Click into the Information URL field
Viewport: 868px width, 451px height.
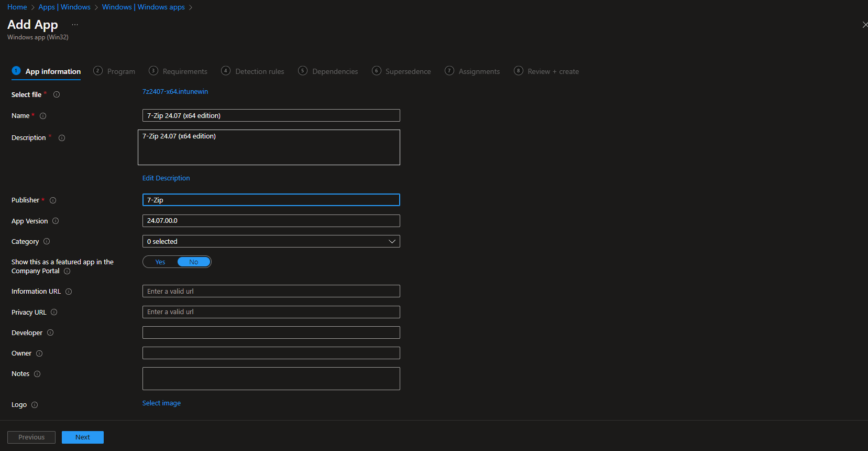(271, 291)
